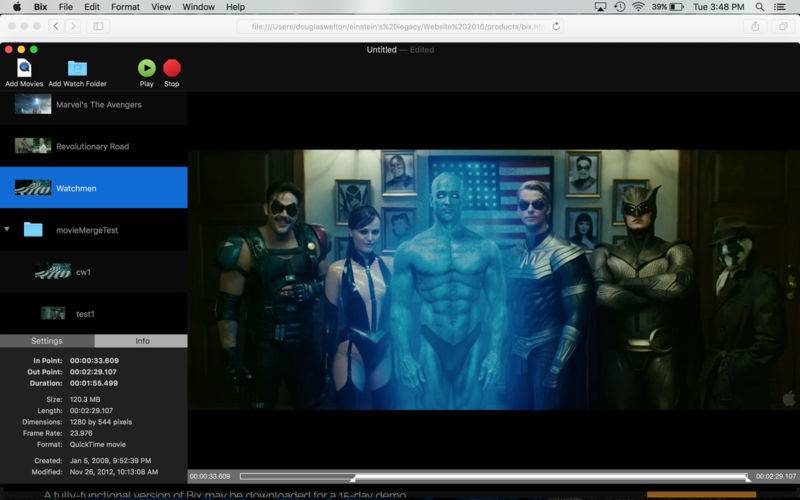
Task: Open the Help menu
Action: 235,7
